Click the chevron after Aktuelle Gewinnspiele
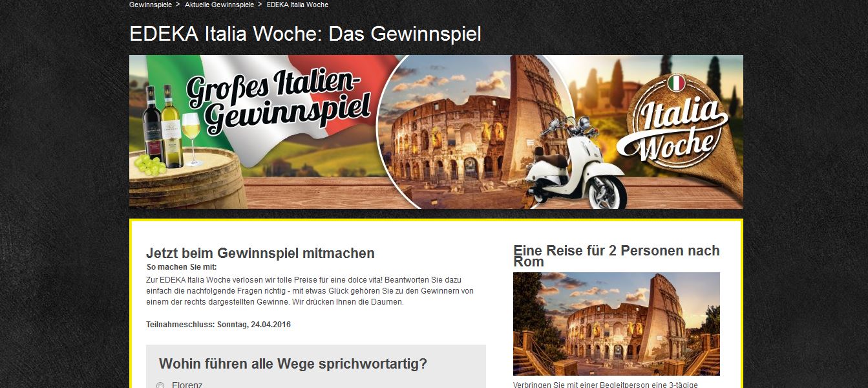The image size is (868, 388). click(x=260, y=5)
